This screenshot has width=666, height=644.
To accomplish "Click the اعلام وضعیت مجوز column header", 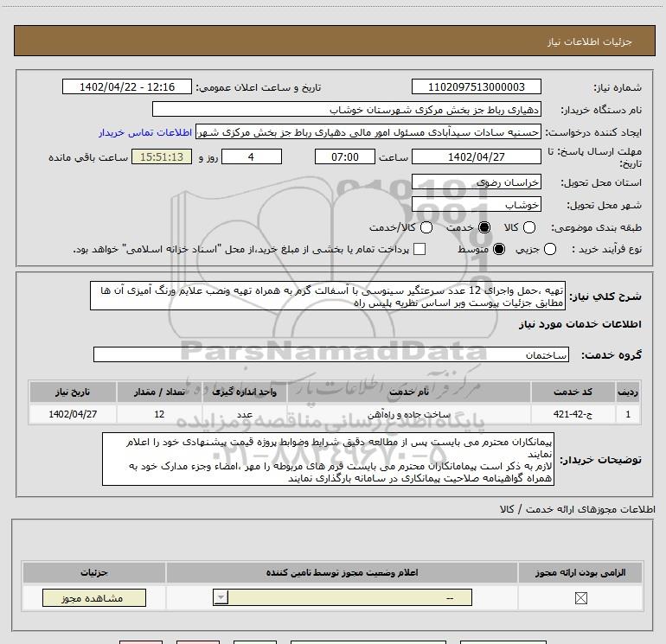I will [342, 572].
